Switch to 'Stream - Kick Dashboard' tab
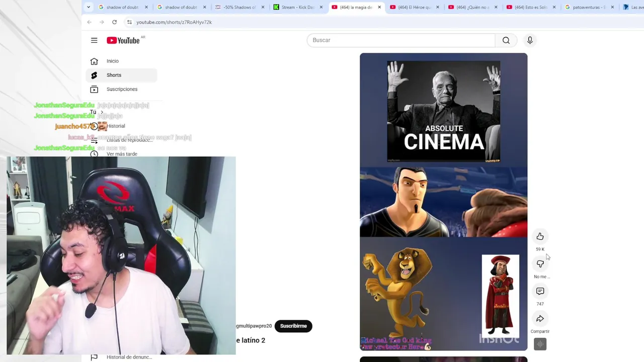This screenshot has width=644, height=362. (299, 7)
